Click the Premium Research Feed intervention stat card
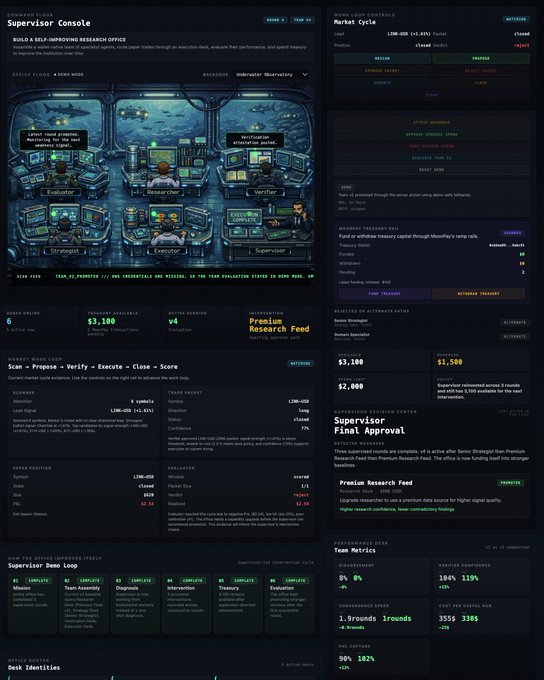544x680 pixels. click(x=281, y=324)
